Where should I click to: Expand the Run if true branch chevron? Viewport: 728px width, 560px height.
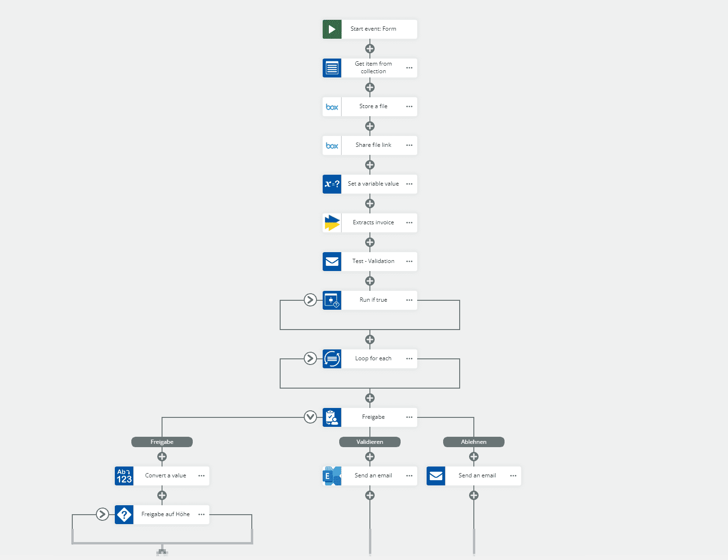[x=310, y=300]
